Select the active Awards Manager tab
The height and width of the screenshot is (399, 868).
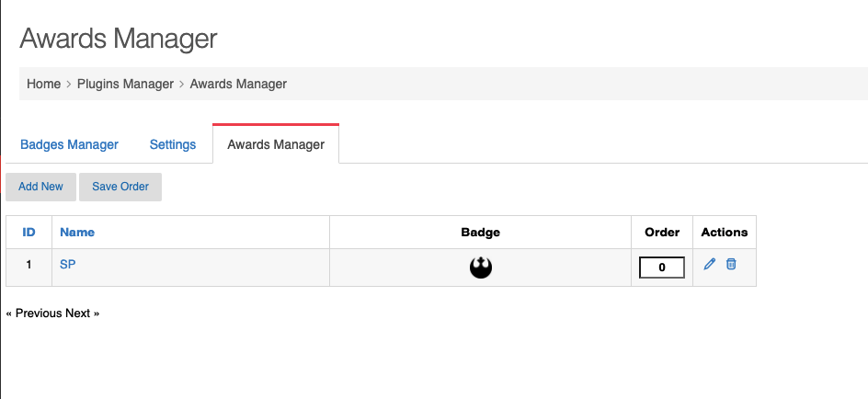(276, 144)
